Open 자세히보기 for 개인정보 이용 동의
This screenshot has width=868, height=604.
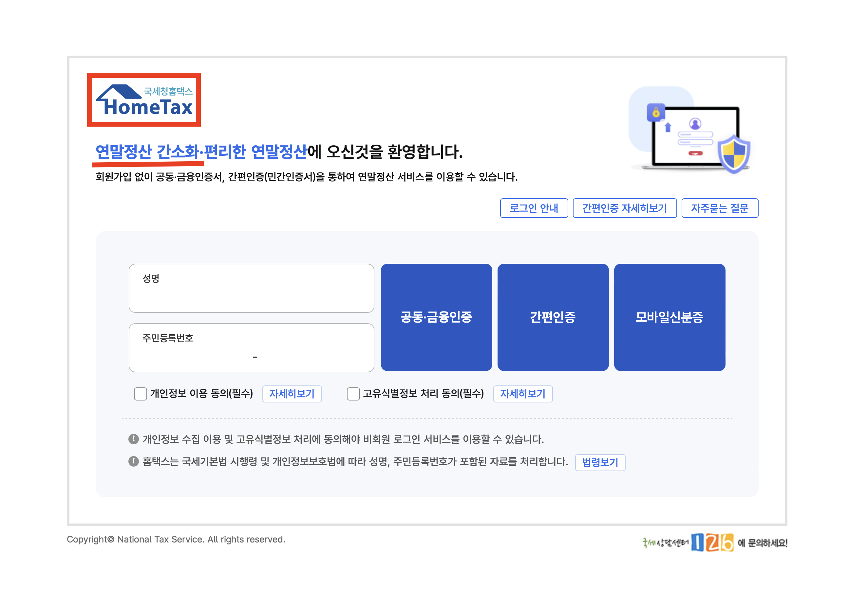292,394
